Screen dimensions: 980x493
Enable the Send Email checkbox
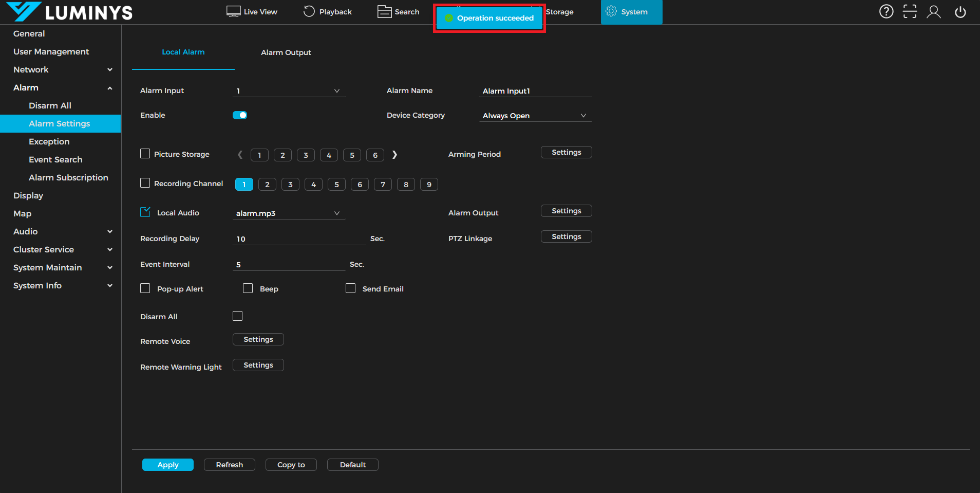point(350,288)
